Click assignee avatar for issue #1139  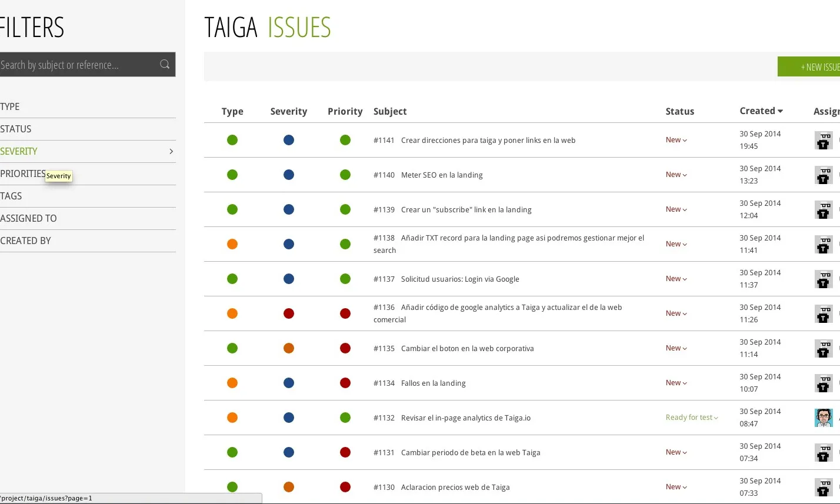click(824, 209)
